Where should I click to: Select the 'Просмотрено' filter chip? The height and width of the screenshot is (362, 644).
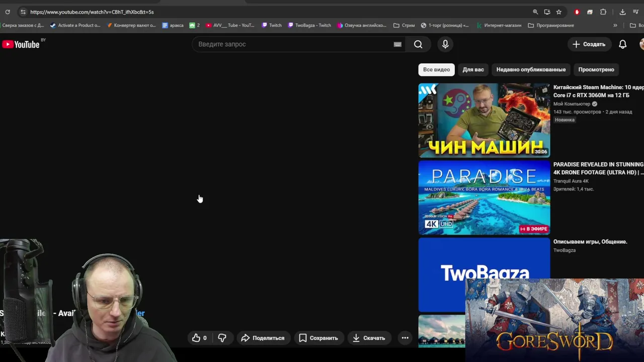click(x=596, y=69)
